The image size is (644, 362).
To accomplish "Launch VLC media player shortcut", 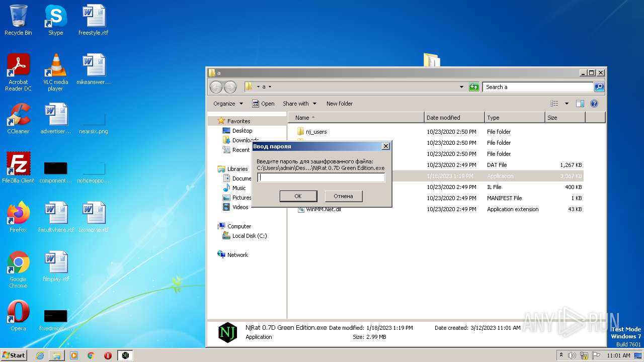I will 55,72.
